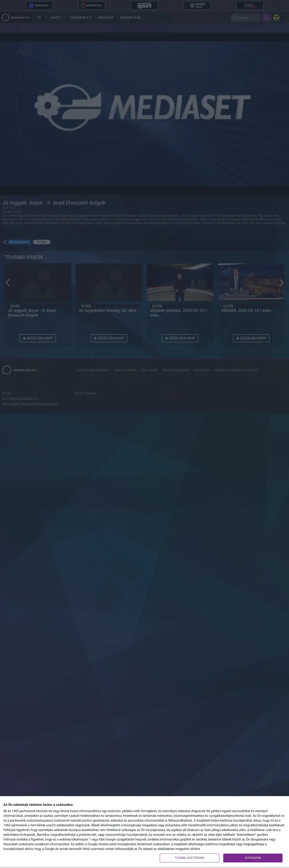Open the M4SPORT.HU site button
Viewport: 289px width, 868px height.
[x=92, y=5]
